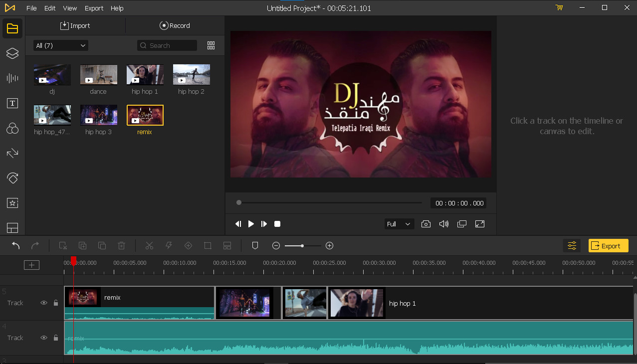This screenshot has width=637, height=364.
Task: Click the delete clip trash icon
Action: (x=121, y=245)
